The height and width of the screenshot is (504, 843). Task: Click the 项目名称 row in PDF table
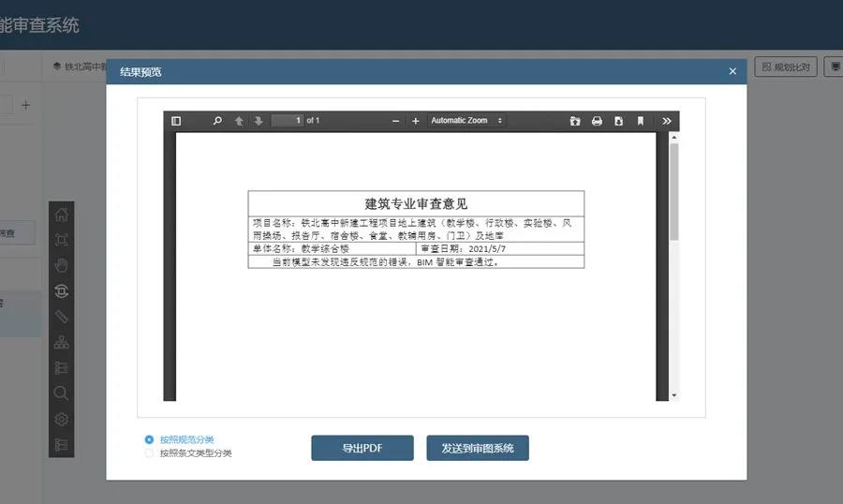point(416,230)
